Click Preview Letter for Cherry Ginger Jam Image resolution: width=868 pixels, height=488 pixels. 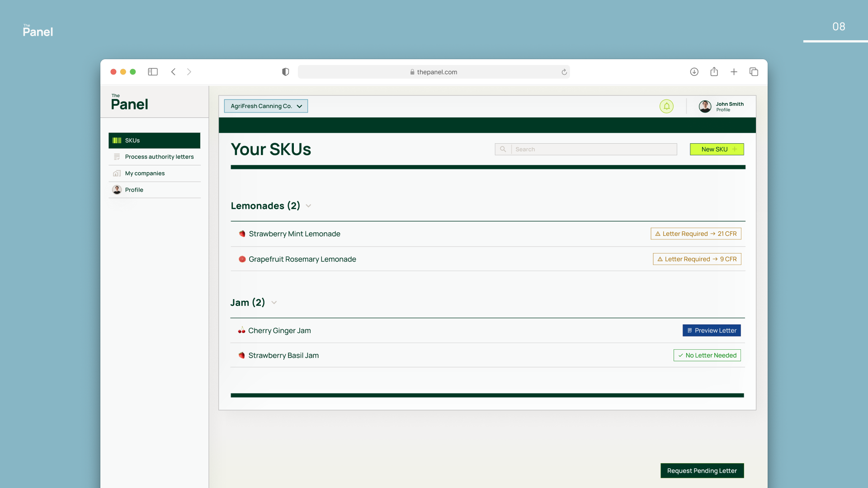(712, 331)
